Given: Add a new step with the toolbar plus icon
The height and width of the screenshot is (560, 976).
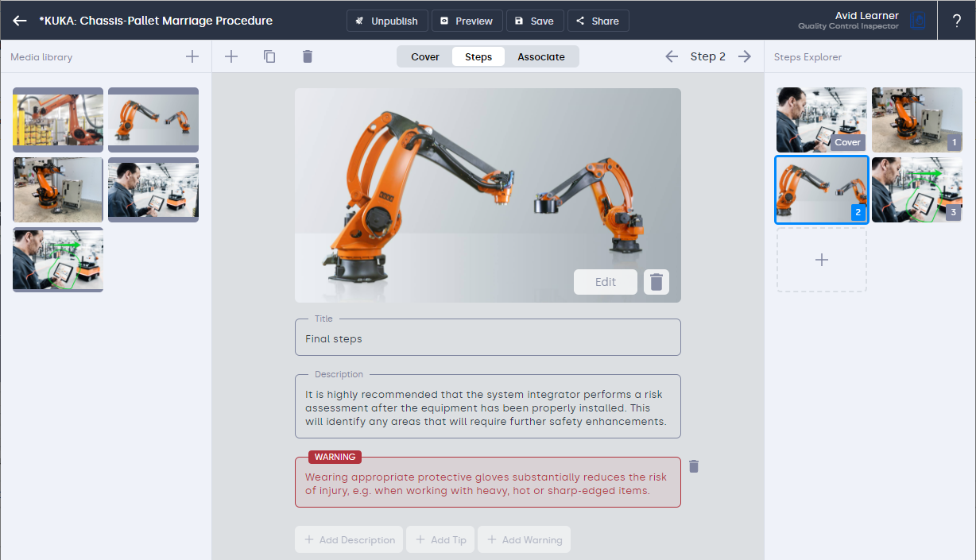Looking at the screenshot, I should (231, 56).
